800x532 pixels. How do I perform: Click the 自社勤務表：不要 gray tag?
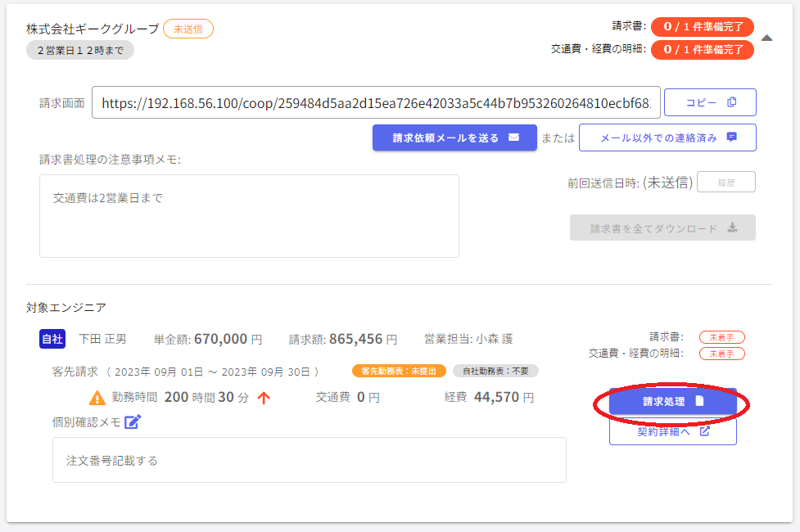[x=495, y=372]
